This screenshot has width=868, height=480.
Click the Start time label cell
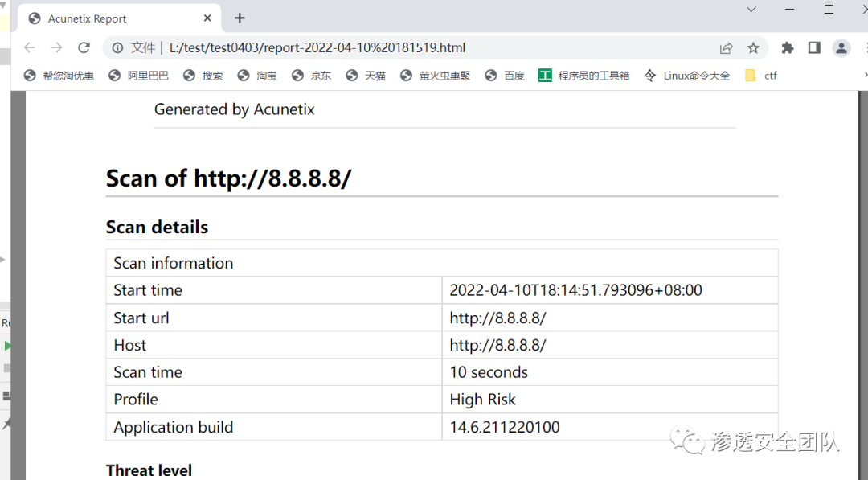coord(274,290)
